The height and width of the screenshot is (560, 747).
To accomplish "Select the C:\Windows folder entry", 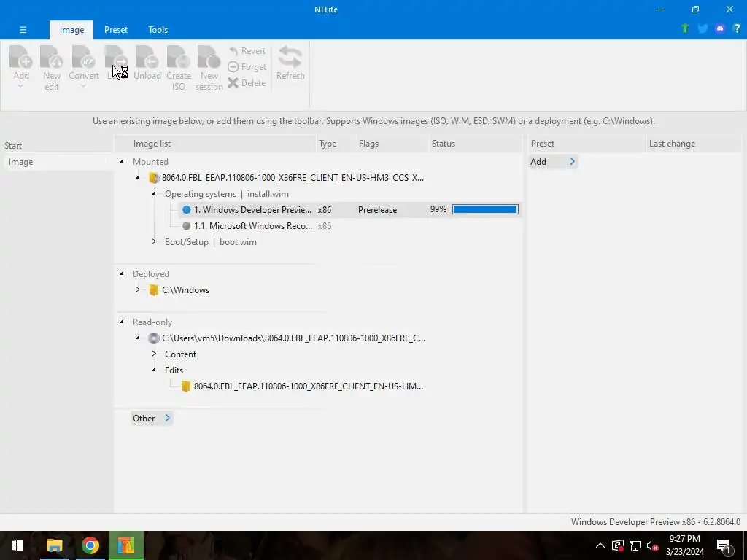I will (185, 290).
